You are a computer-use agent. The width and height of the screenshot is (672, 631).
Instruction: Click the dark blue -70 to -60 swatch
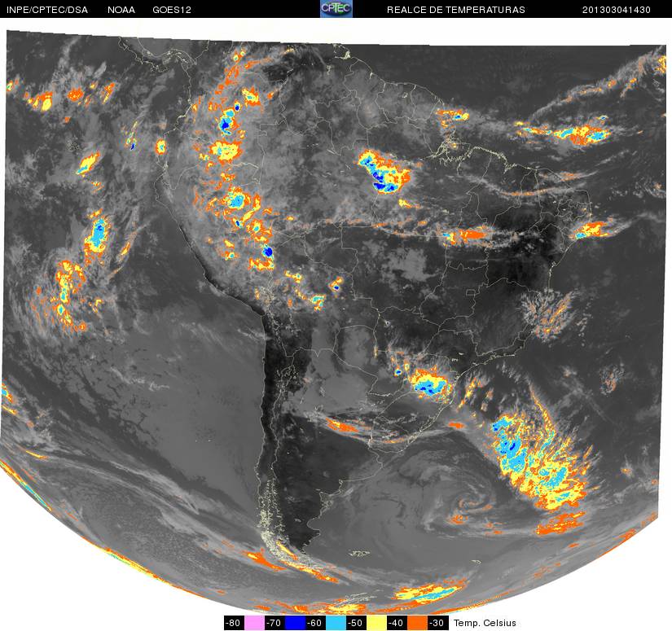click(295, 623)
